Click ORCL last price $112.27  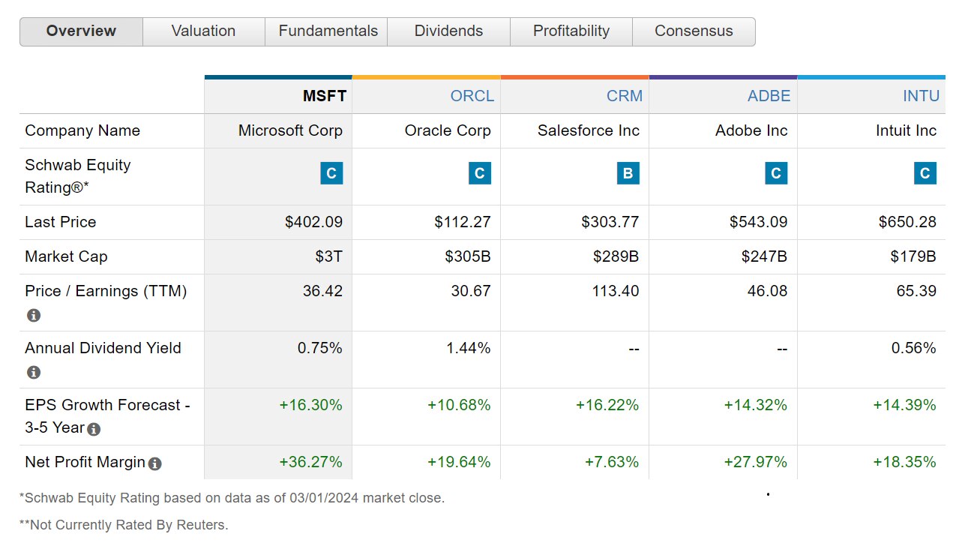463,222
